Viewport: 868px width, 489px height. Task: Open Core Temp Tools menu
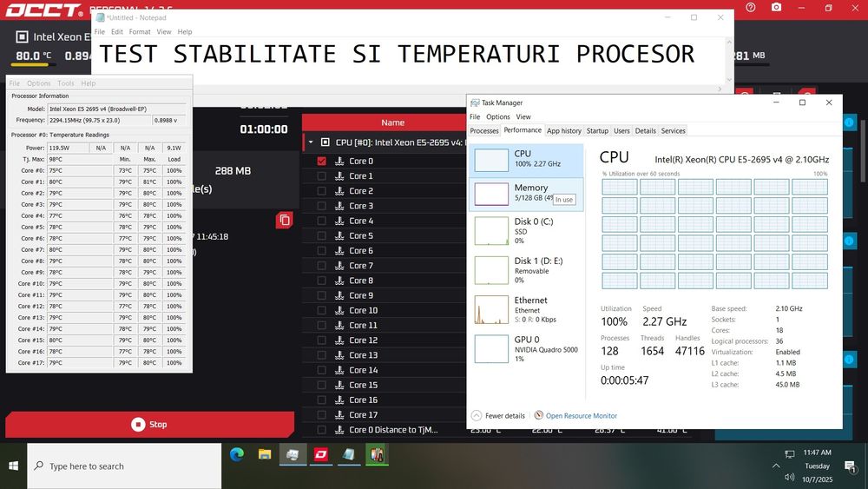pyautogui.click(x=65, y=83)
